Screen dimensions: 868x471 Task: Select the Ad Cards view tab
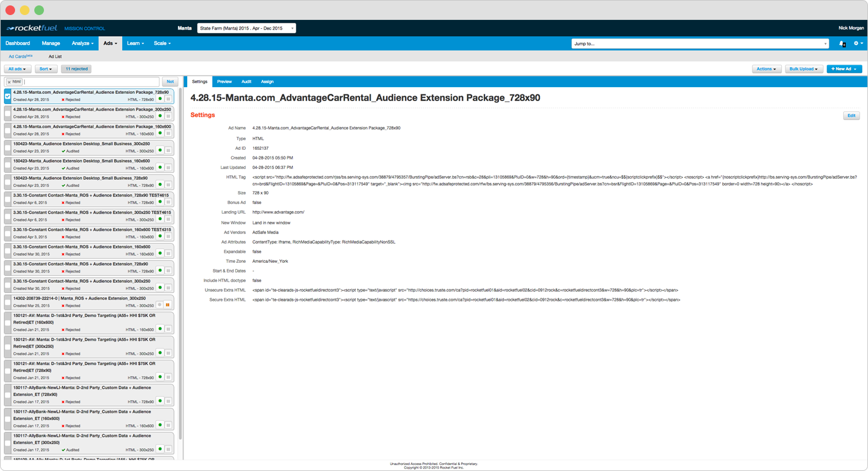point(20,57)
